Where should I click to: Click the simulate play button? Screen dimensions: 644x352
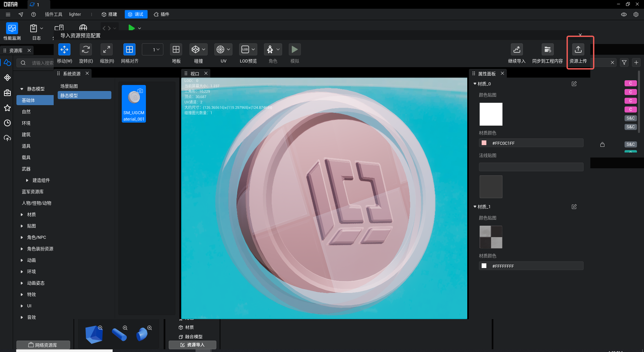tap(294, 50)
